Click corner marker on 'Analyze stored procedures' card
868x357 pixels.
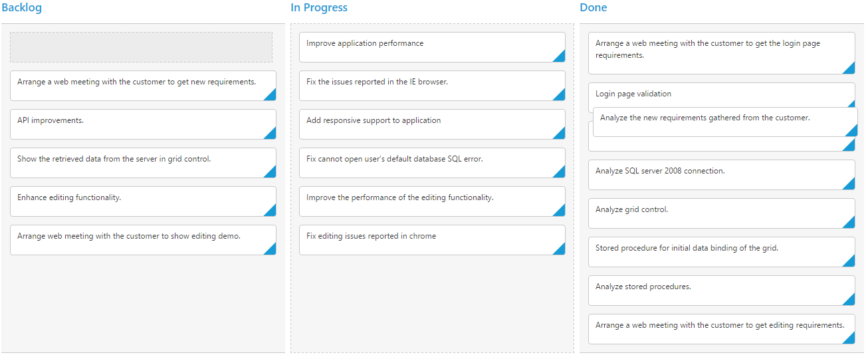point(850,301)
